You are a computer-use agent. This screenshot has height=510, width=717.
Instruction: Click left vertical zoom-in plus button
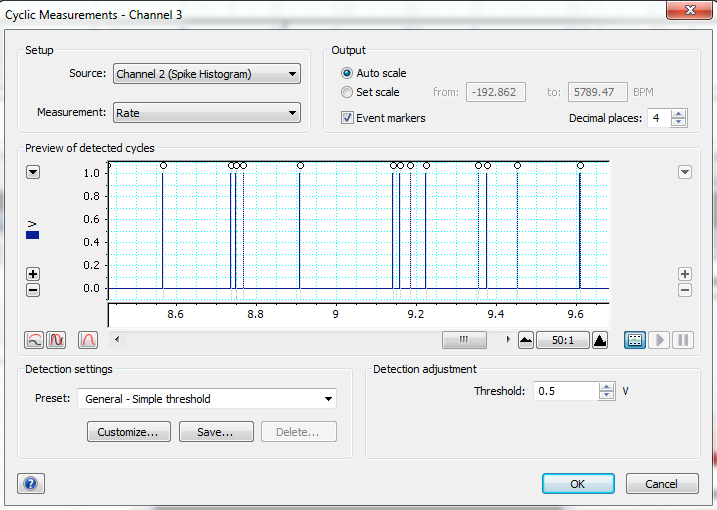pyautogui.click(x=33, y=274)
